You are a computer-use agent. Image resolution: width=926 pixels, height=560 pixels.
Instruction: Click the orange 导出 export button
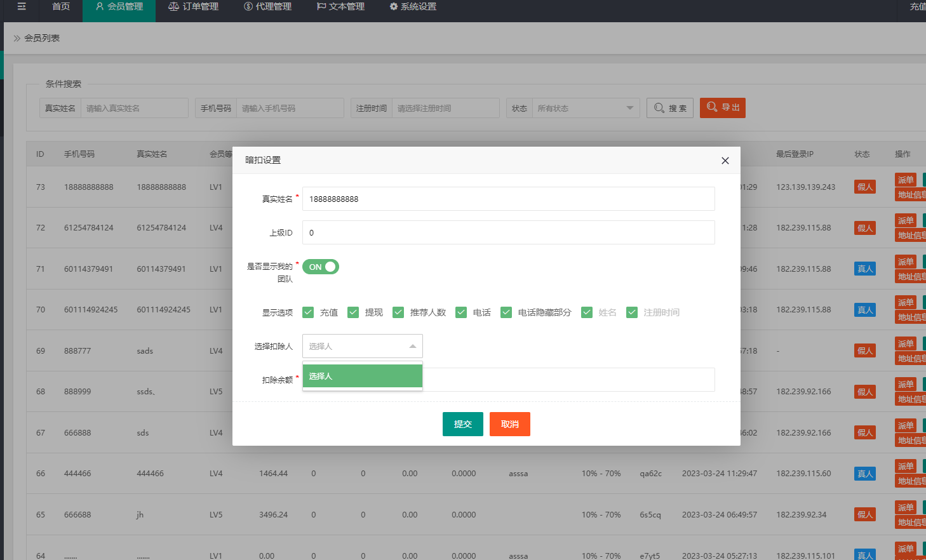click(722, 108)
